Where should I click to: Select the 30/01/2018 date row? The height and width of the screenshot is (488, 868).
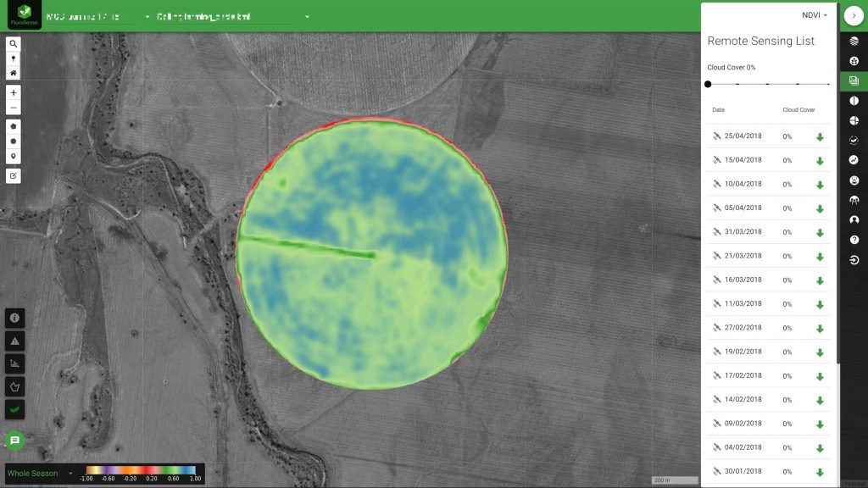coord(768,471)
